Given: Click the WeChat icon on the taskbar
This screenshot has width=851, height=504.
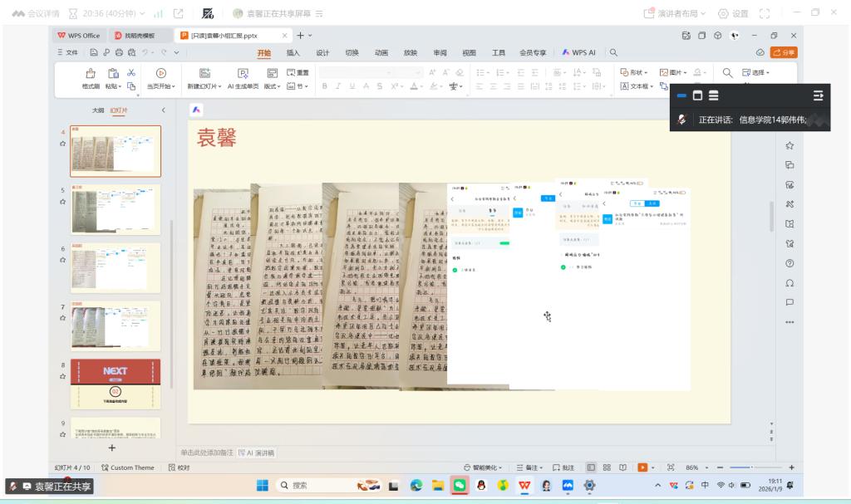Looking at the screenshot, I should (x=460, y=486).
